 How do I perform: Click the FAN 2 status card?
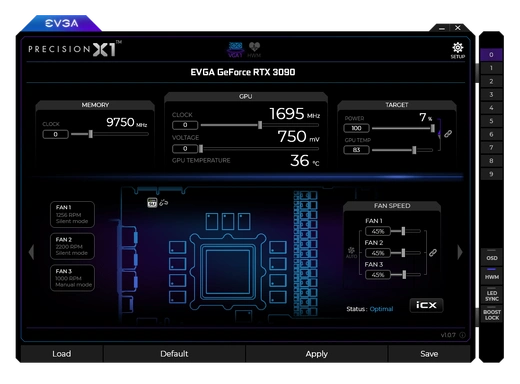[x=72, y=246]
